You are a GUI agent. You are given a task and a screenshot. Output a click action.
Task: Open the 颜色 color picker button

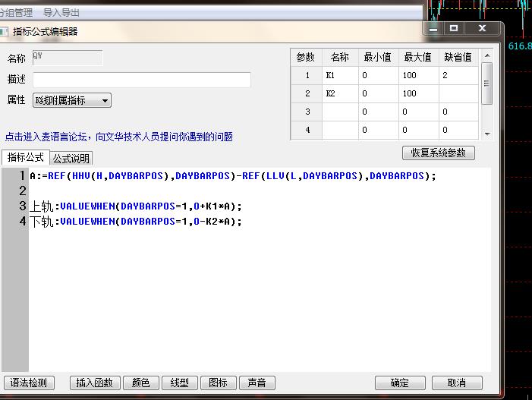coord(140,383)
